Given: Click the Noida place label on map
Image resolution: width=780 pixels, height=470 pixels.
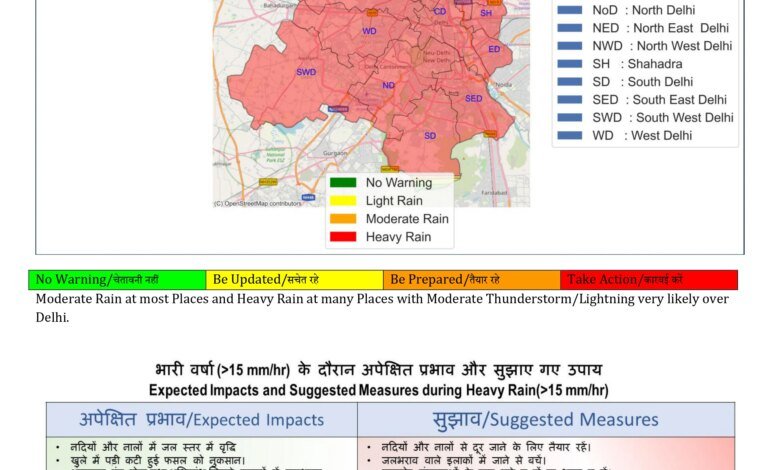Looking at the screenshot, I should [503, 85].
